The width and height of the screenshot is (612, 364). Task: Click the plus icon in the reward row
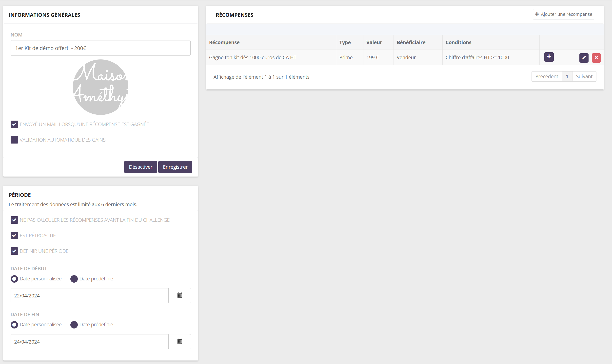pos(549,57)
